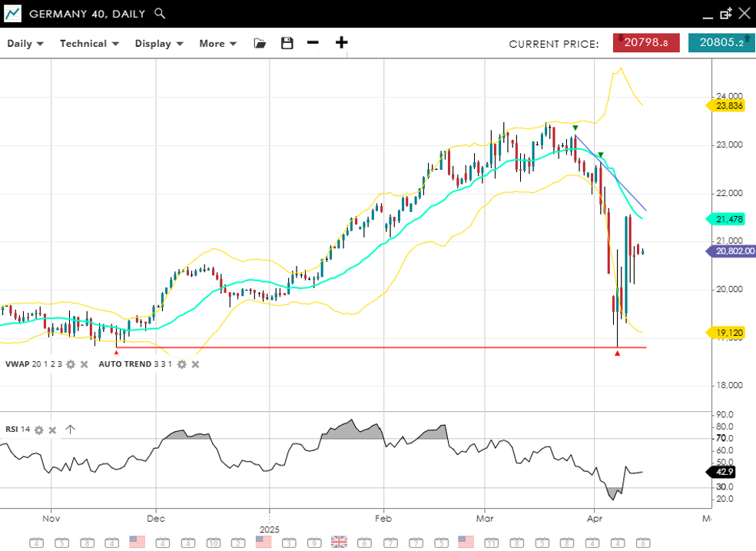Image resolution: width=756 pixels, height=551 pixels.
Task: Open RSI indicator settings gear
Action: pyautogui.click(x=38, y=430)
